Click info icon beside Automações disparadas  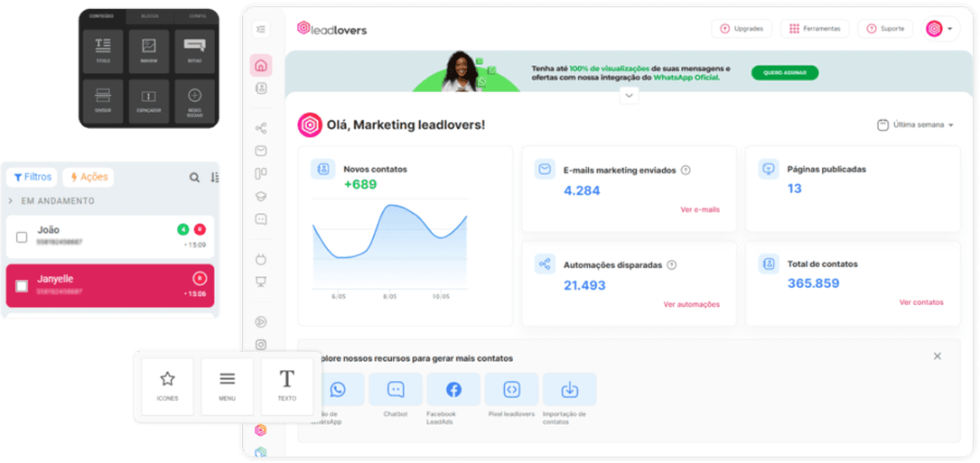(672, 265)
